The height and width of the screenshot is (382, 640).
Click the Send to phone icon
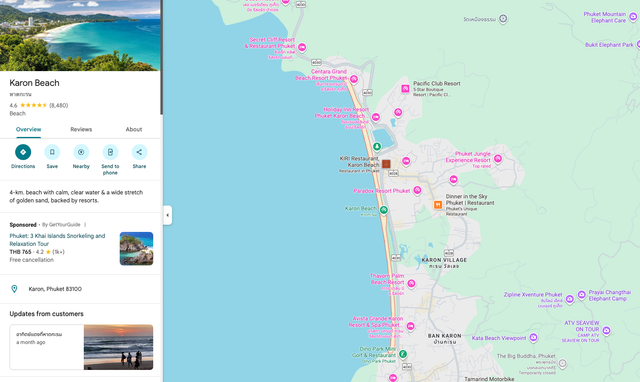pos(110,152)
